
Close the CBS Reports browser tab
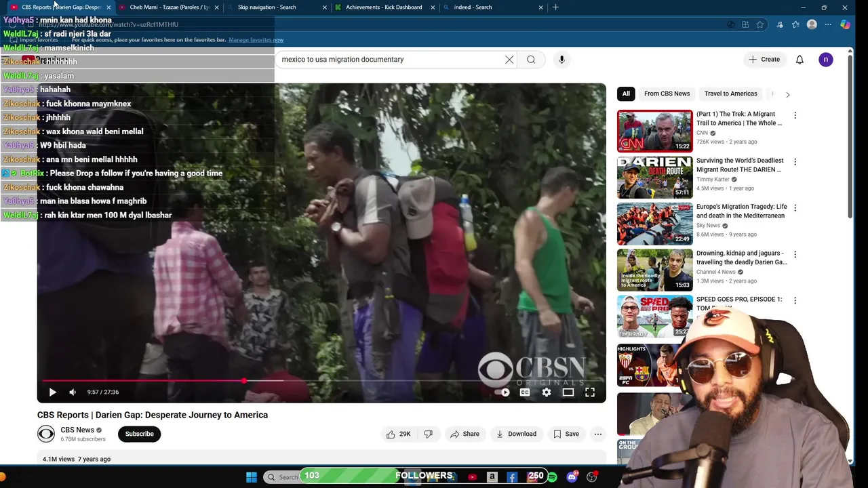(x=108, y=7)
